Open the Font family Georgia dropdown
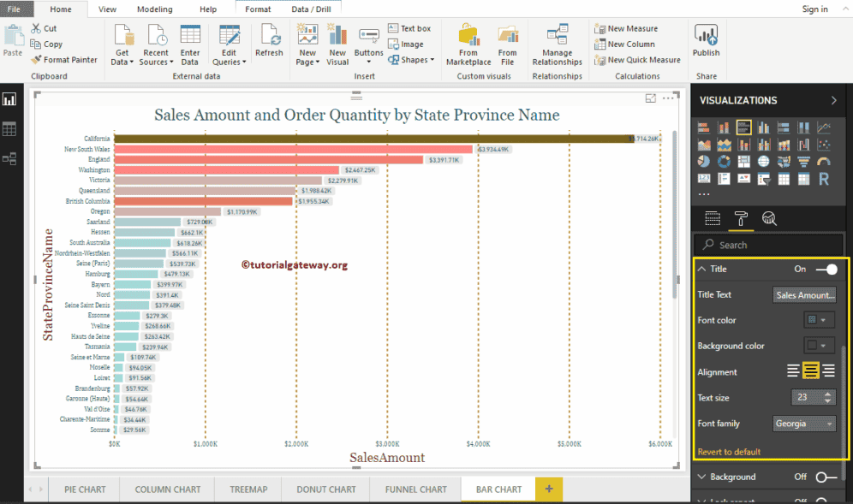The width and height of the screenshot is (853, 504). (x=803, y=424)
